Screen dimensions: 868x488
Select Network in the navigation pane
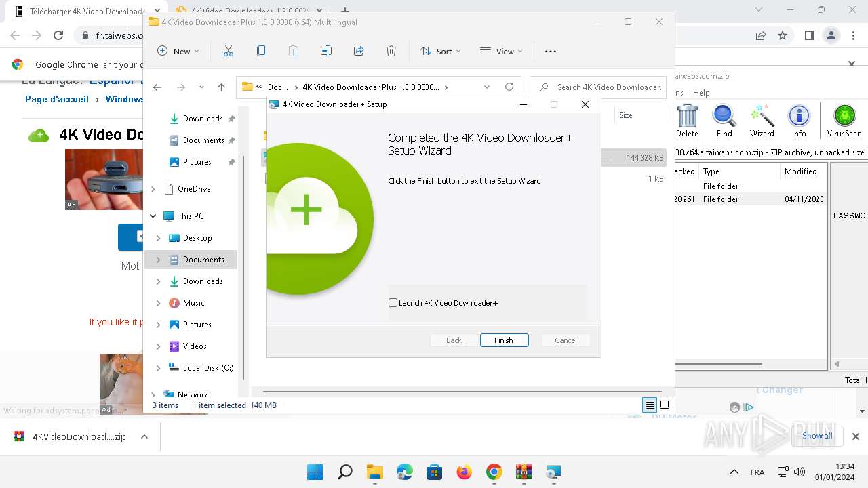coord(193,394)
